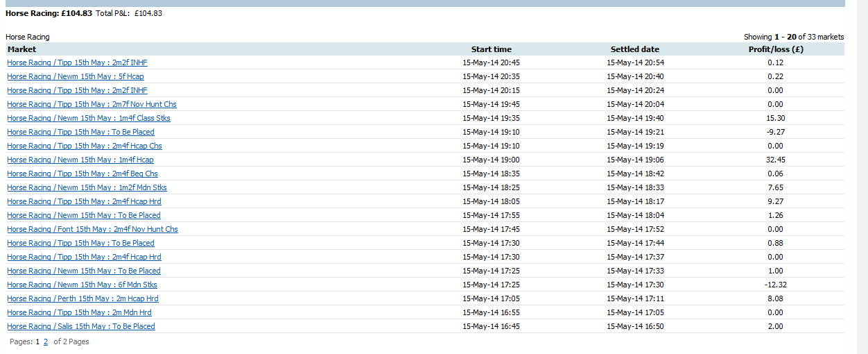Open Tipp 2m4f Hcap Hrd market starting 18:05
Image resolution: width=868 pixels, height=354 pixels.
click(x=84, y=201)
